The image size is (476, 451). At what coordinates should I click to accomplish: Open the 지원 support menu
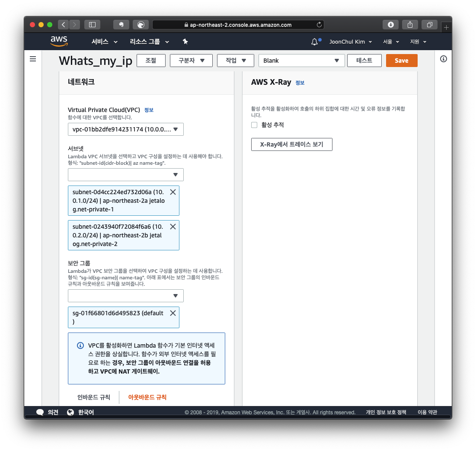418,42
